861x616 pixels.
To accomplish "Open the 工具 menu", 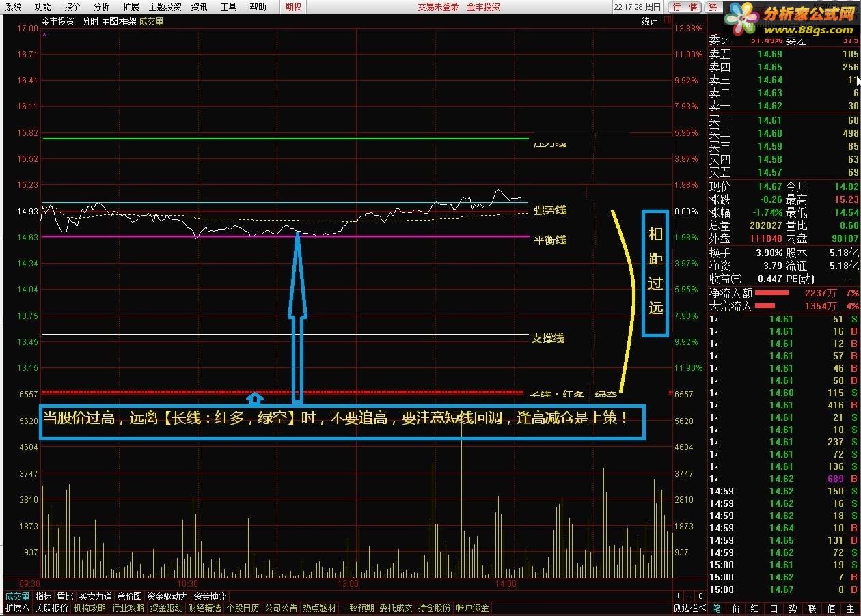I will (229, 7).
